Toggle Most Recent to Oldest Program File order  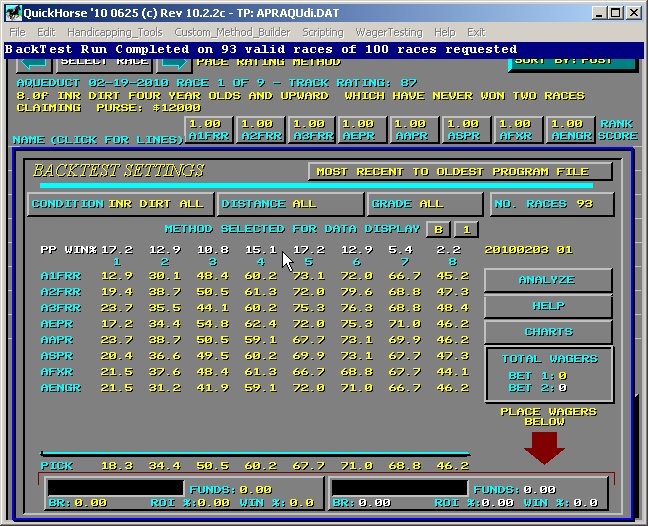coord(460,171)
